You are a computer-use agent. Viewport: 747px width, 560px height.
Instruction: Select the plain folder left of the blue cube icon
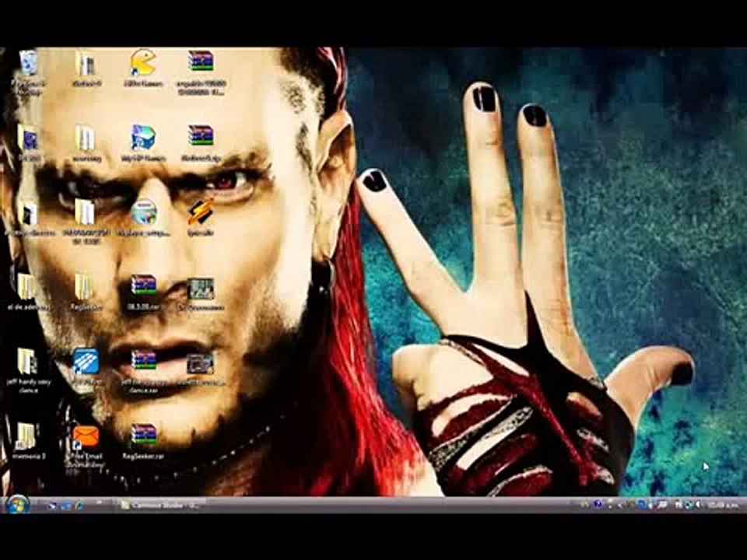[x=86, y=138]
